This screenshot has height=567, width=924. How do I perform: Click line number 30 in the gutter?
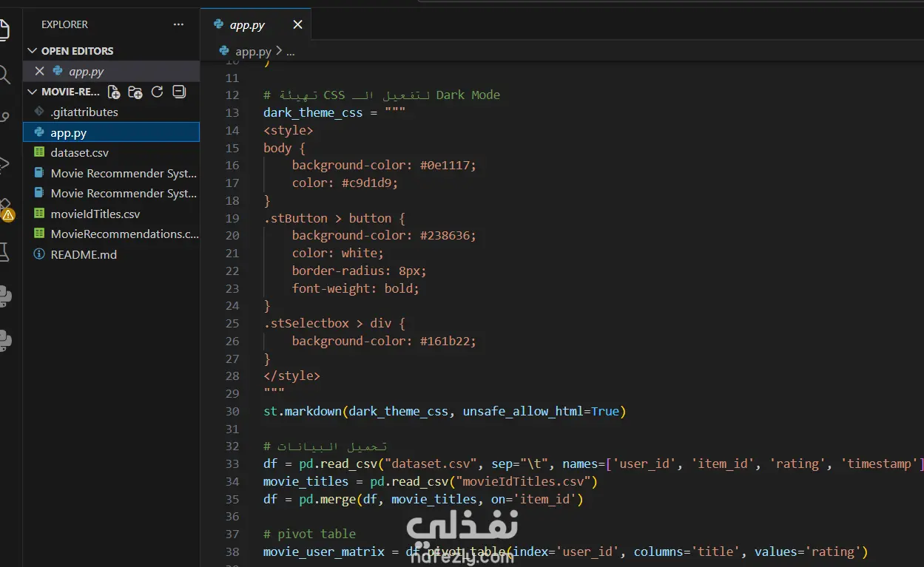pos(232,411)
